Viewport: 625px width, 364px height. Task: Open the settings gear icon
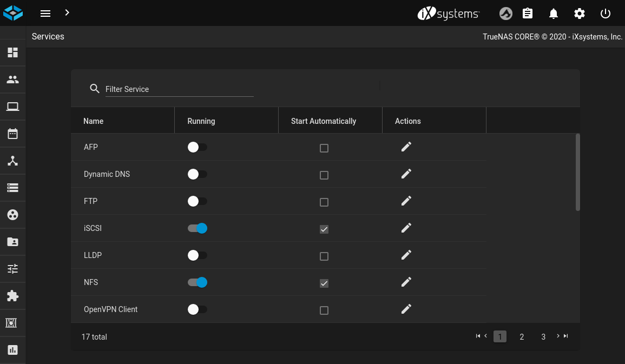(580, 14)
